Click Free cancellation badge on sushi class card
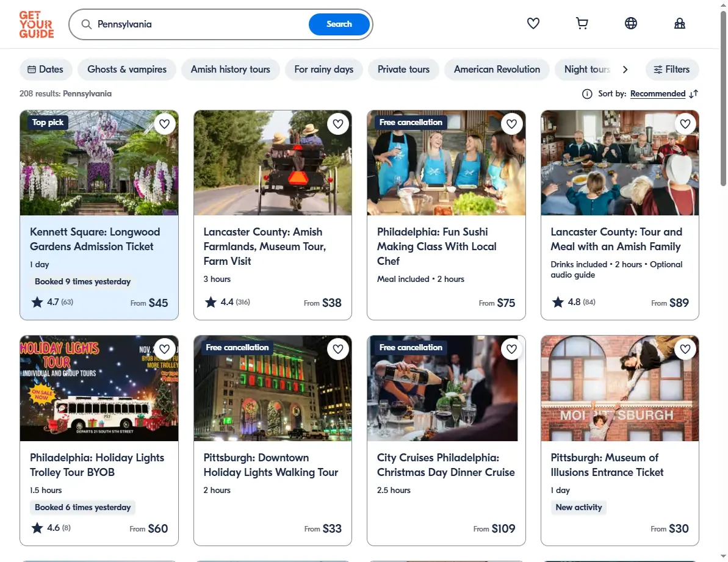This screenshot has width=728, height=562. coord(411,123)
